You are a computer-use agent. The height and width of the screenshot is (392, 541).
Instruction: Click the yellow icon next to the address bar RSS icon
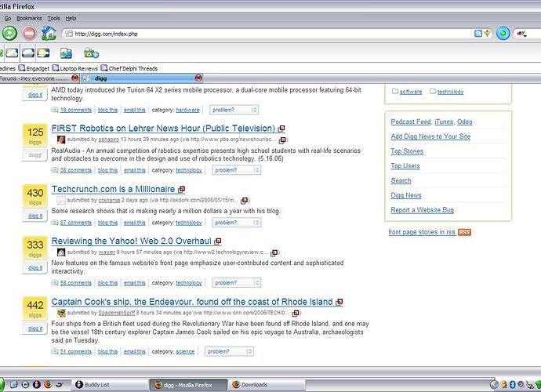pyautogui.click(x=487, y=34)
